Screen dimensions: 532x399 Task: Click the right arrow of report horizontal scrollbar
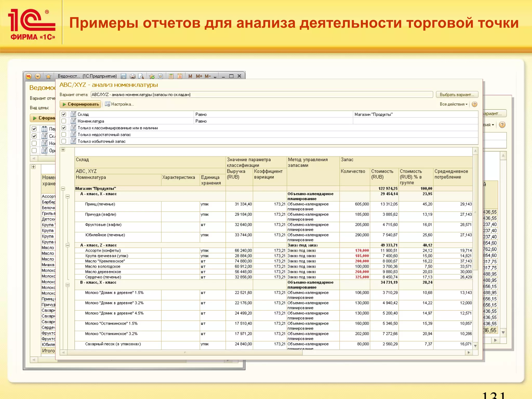(469, 353)
